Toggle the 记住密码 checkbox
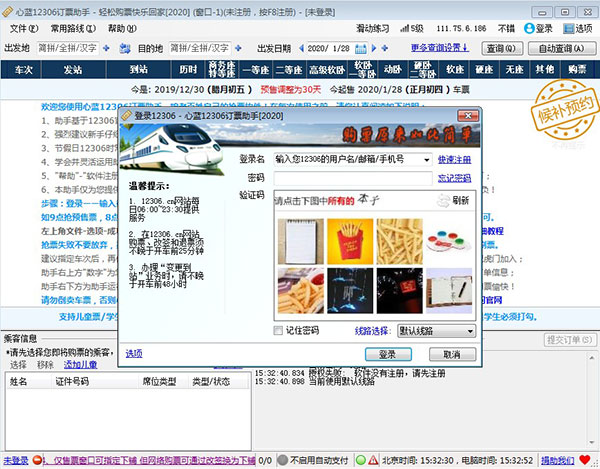 278,331
